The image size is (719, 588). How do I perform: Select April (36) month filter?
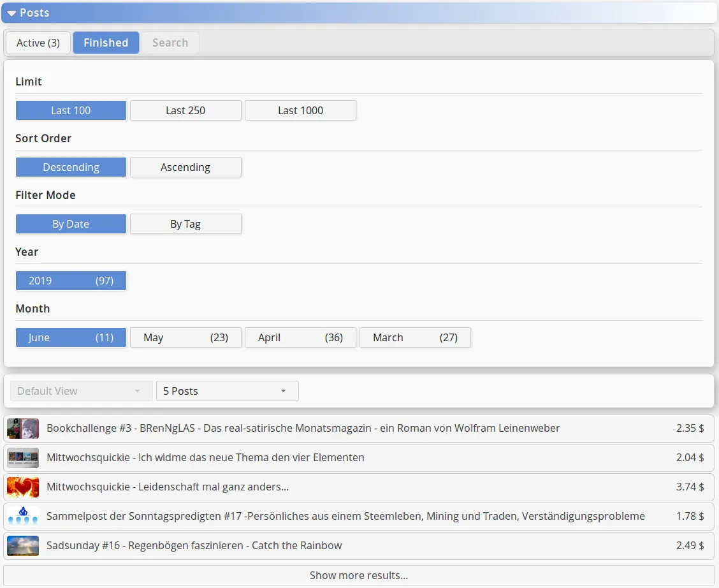click(x=300, y=337)
